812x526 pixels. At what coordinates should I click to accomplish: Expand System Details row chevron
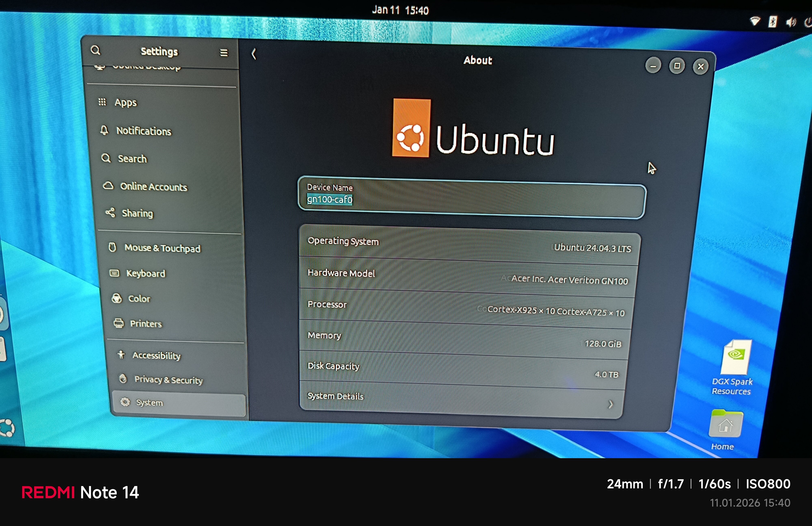(610, 405)
